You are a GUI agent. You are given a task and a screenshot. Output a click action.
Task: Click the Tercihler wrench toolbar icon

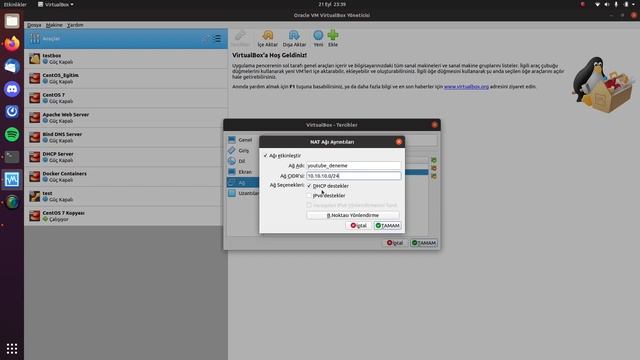[240, 36]
